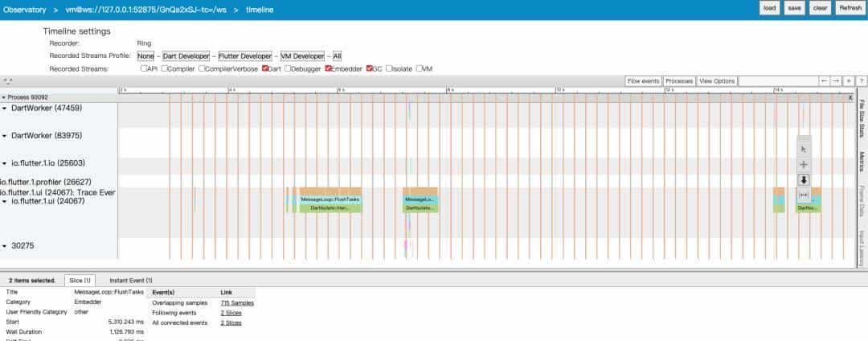Collapse the Process 93092 group

4,97
